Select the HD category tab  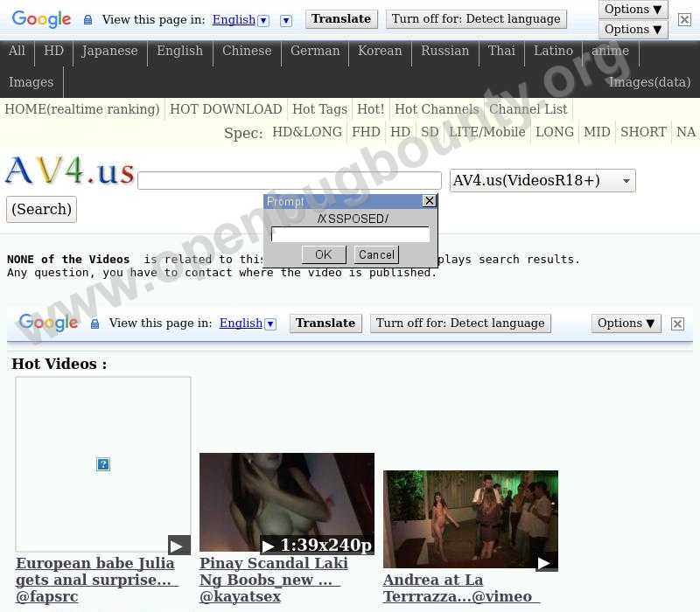tap(53, 51)
